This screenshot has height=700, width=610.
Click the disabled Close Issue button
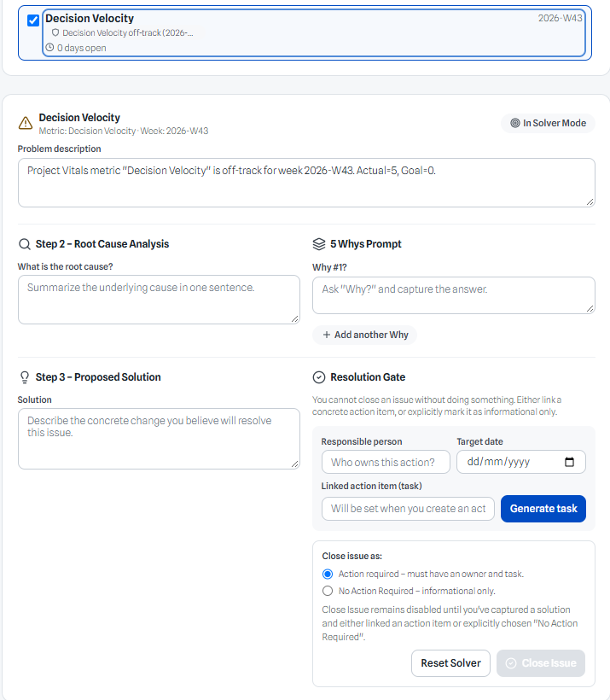pyautogui.click(x=541, y=663)
